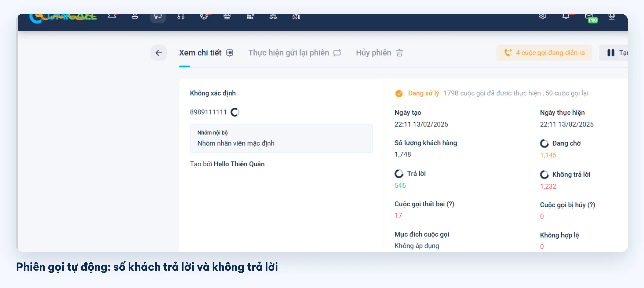The height and width of the screenshot is (288, 644).
Task: Click the answered count 545
Action: pos(400,185)
